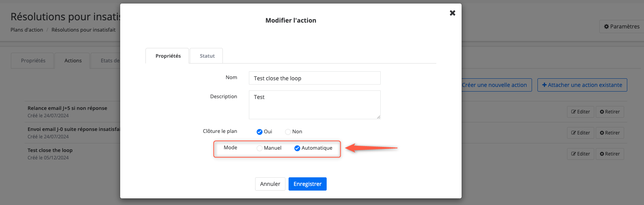
Task: Select Oui for Clôture le plan
Action: click(x=259, y=132)
